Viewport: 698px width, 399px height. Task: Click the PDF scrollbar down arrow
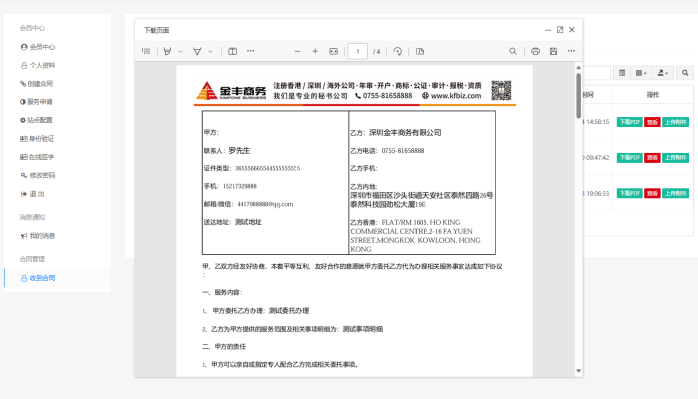578,370
